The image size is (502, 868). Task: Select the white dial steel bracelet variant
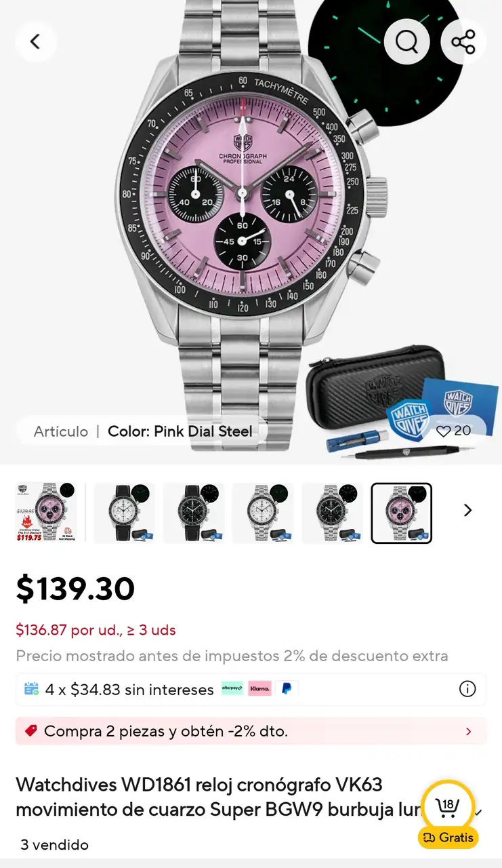pyautogui.click(x=263, y=513)
